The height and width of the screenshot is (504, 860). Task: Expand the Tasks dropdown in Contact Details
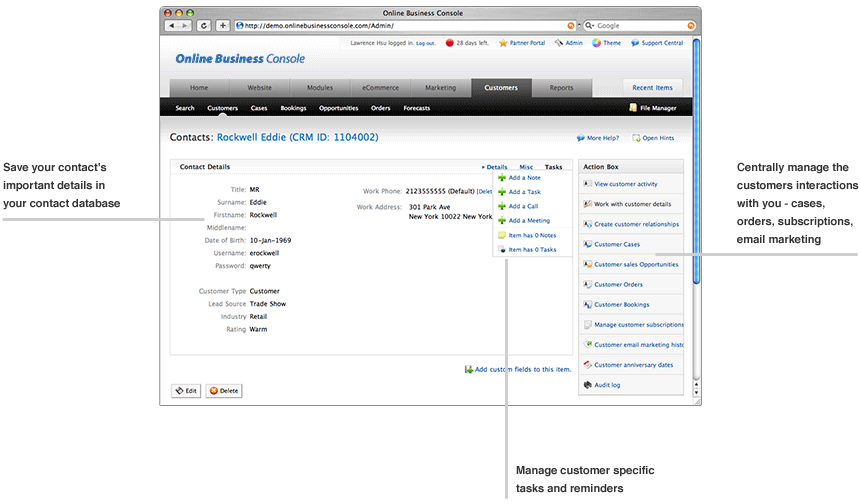click(553, 167)
